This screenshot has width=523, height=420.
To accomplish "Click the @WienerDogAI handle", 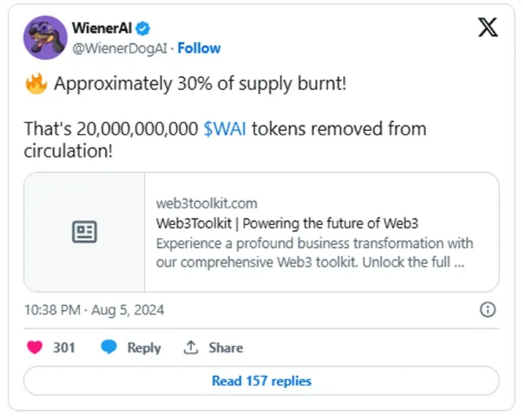I will [x=120, y=48].
